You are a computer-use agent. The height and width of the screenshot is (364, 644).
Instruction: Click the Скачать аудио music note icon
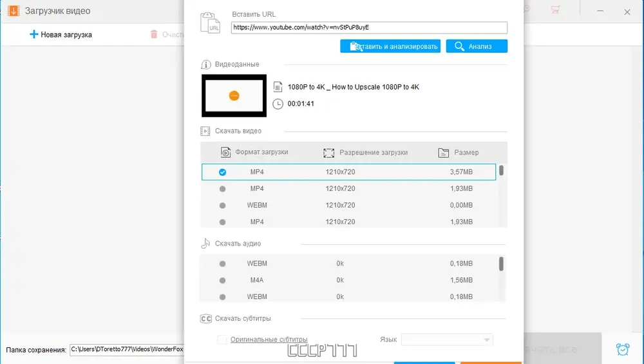(x=205, y=244)
